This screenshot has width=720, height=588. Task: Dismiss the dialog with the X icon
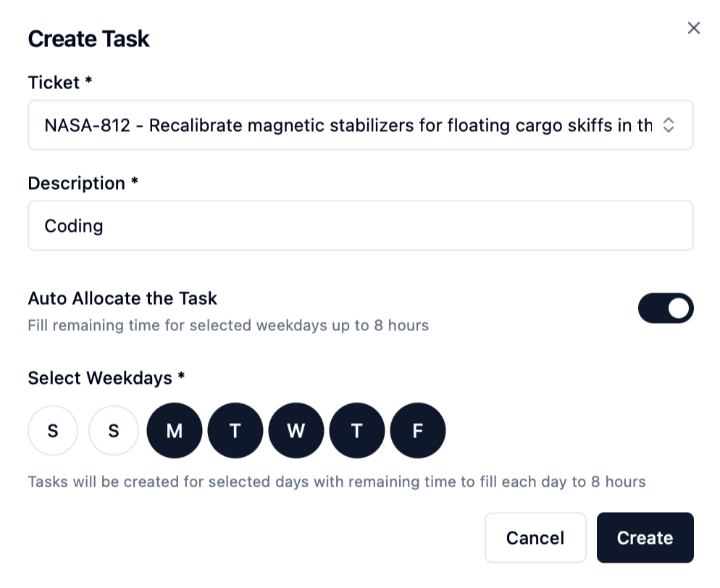click(693, 28)
